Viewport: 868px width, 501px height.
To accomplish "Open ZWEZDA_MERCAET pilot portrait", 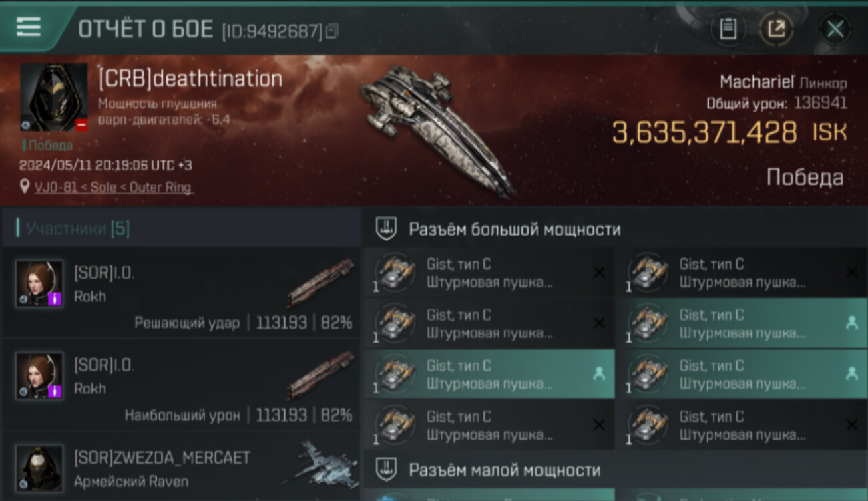I will 39,469.
